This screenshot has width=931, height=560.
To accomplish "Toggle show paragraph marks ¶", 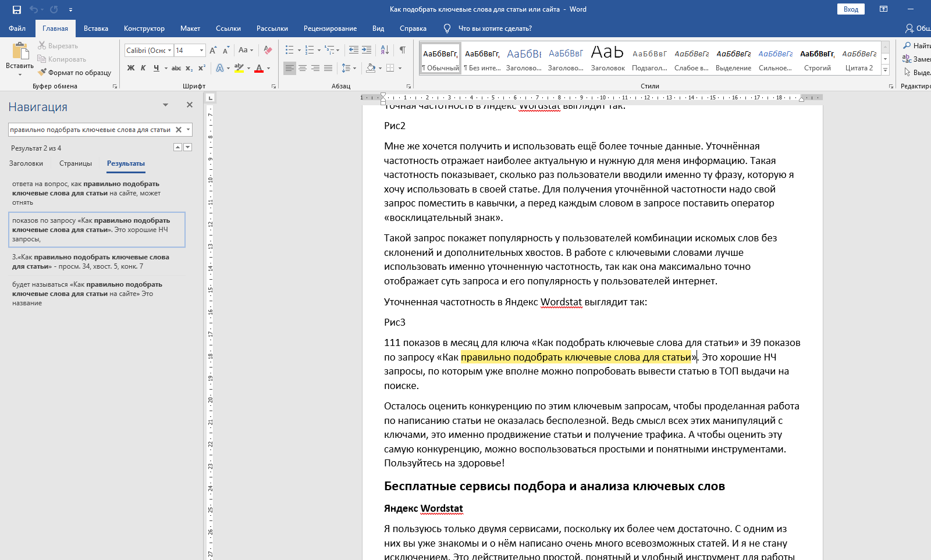I will (403, 50).
